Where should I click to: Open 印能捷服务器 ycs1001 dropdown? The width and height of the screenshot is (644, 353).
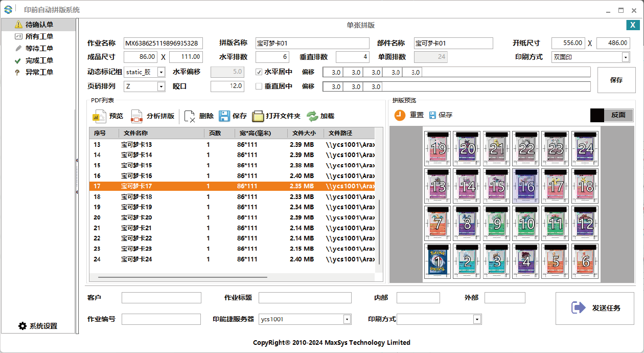point(347,319)
